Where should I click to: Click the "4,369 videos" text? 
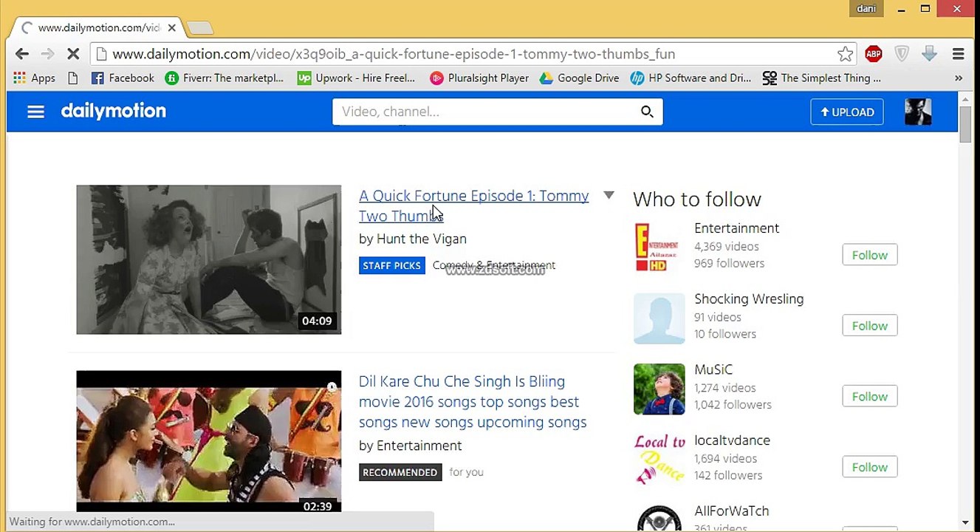tap(727, 247)
